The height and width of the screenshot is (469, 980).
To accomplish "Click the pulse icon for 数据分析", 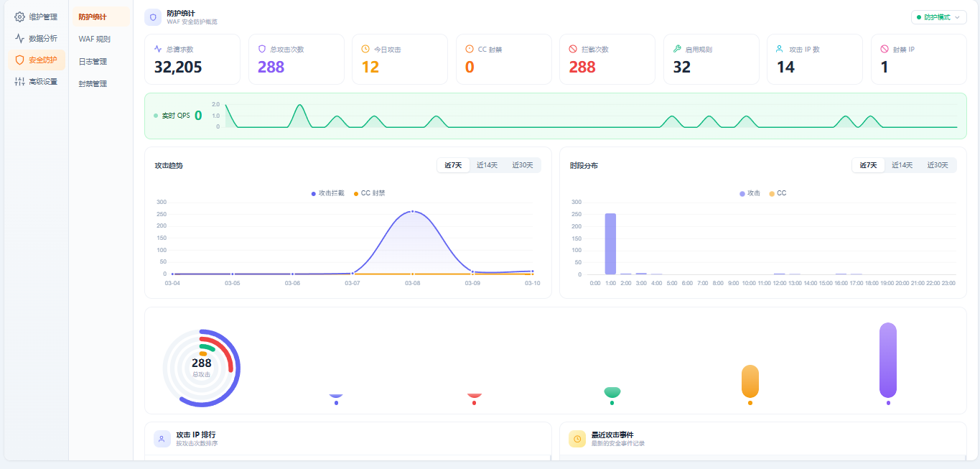I will point(19,38).
